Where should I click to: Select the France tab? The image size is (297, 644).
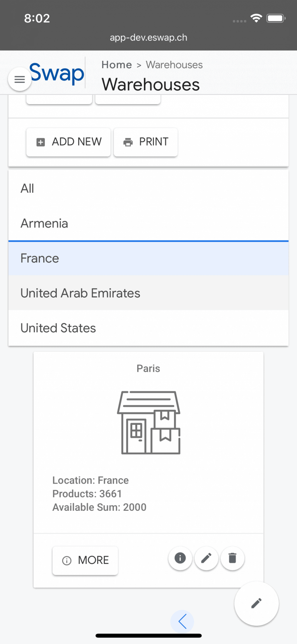click(40, 258)
